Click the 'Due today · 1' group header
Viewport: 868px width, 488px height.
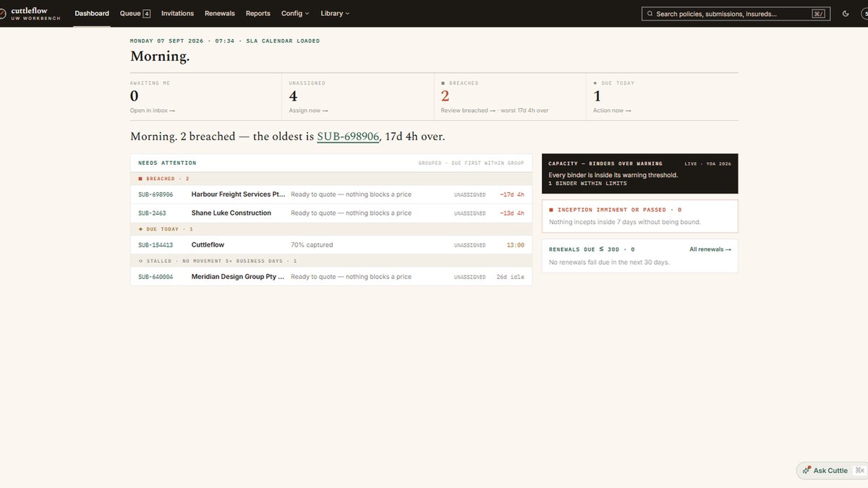(x=331, y=229)
